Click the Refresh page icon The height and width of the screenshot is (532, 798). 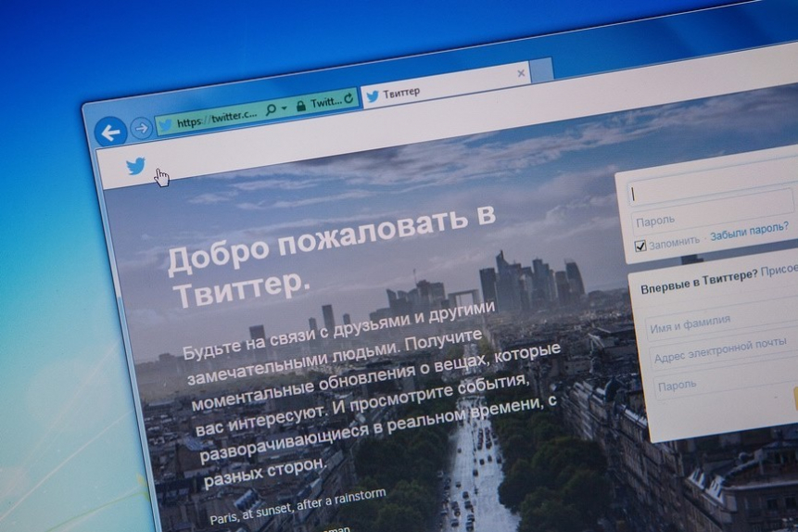coord(348,99)
